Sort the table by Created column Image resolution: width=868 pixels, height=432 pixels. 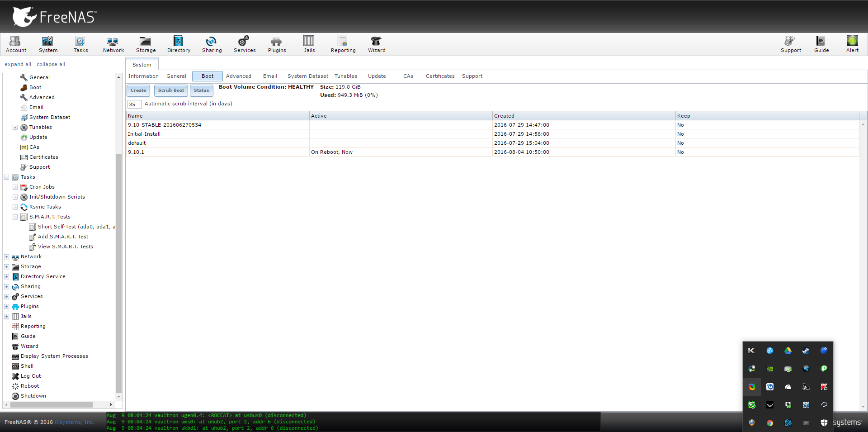point(584,116)
